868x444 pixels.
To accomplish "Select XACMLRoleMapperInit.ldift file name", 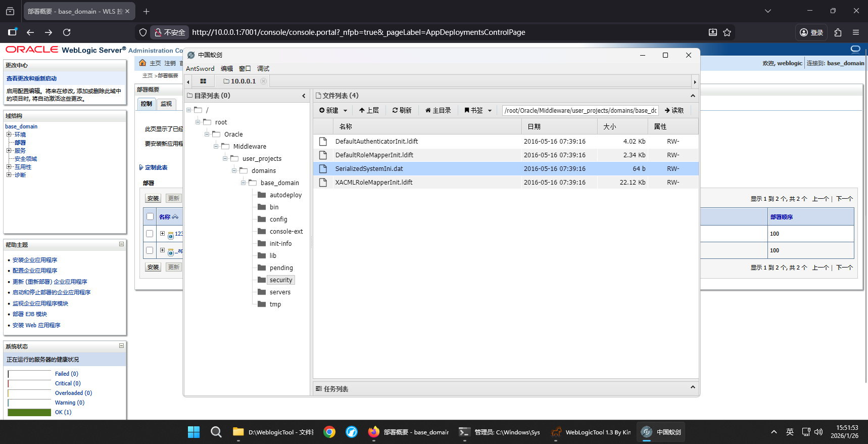I will [x=374, y=183].
